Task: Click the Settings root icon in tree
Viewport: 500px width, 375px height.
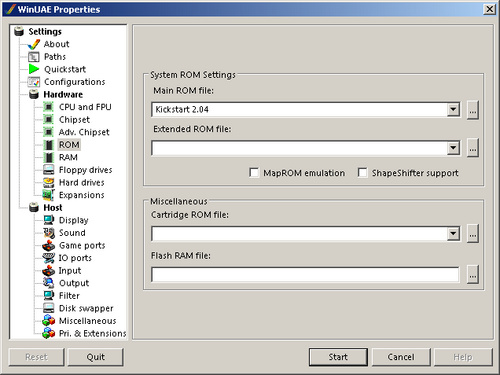Action: coord(19,31)
